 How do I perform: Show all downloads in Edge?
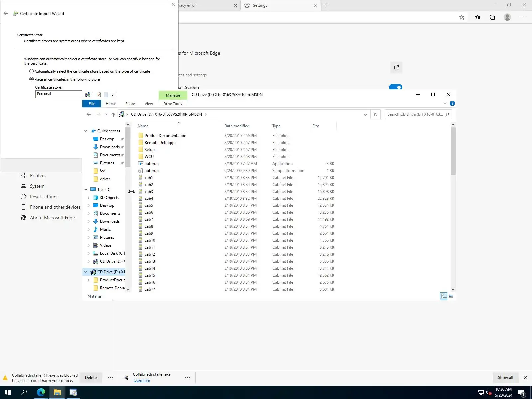(x=505, y=378)
